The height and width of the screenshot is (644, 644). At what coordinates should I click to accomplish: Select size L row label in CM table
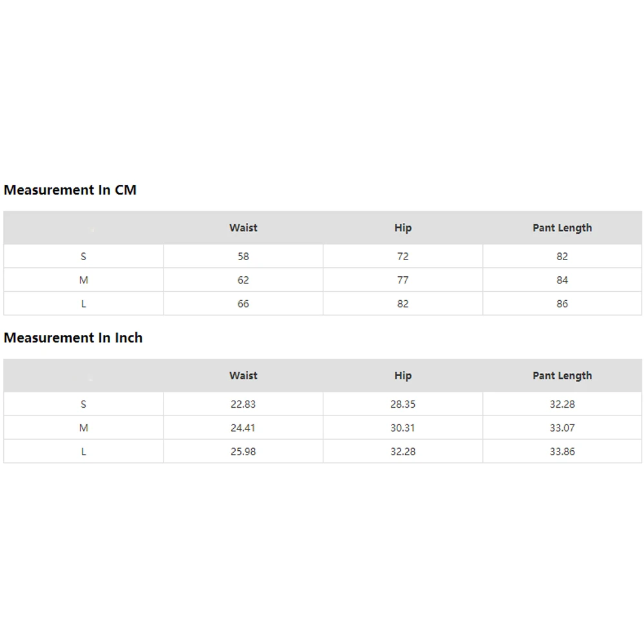(x=83, y=304)
